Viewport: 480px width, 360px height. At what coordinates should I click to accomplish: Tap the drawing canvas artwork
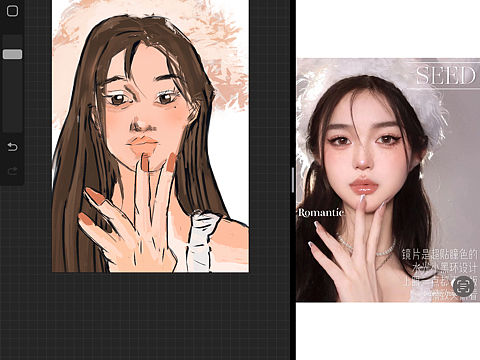[150, 136]
